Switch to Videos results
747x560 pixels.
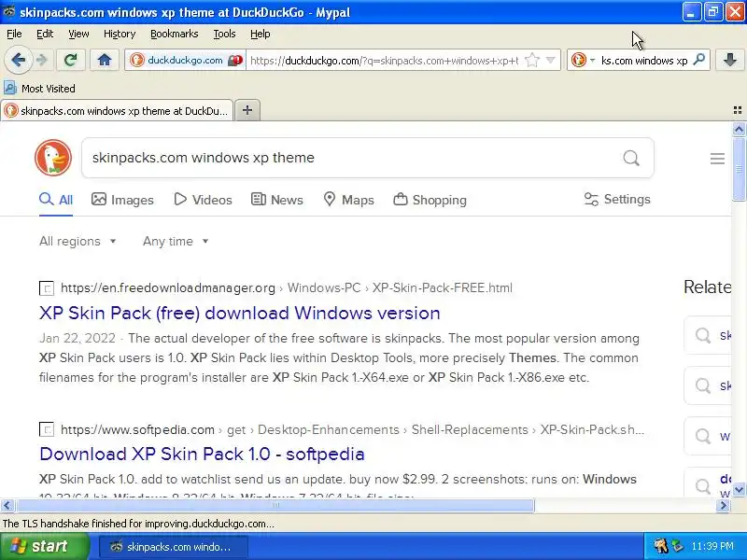coord(203,200)
